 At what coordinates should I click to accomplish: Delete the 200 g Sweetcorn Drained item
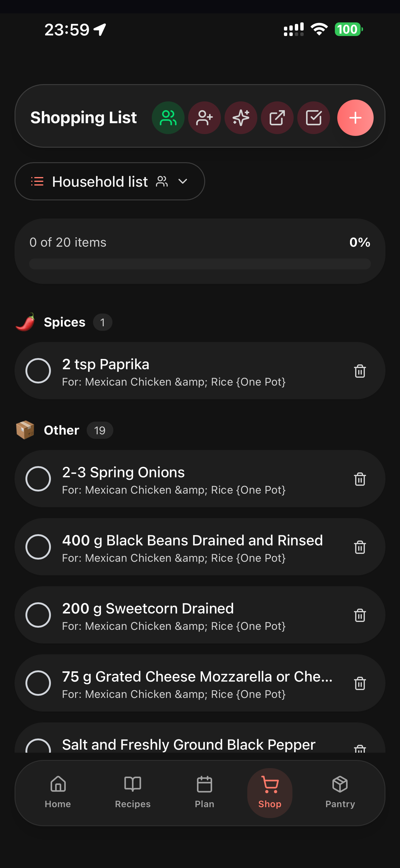click(x=360, y=615)
